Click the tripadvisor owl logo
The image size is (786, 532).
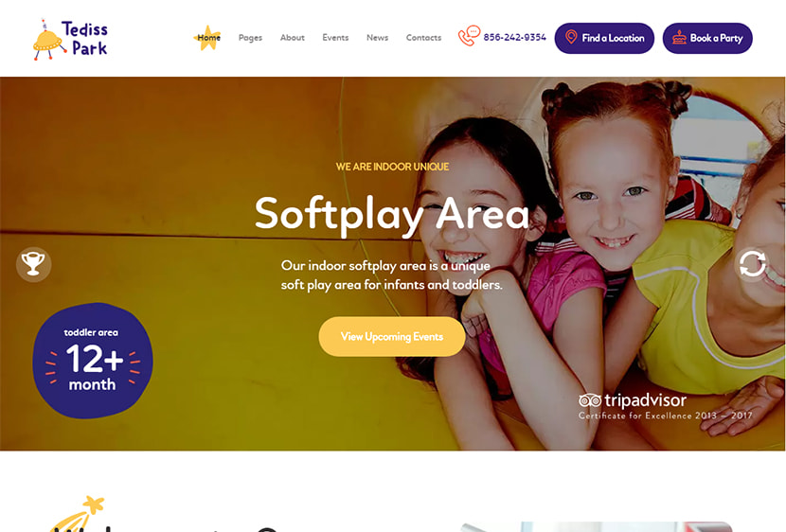(x=589, y=400)
